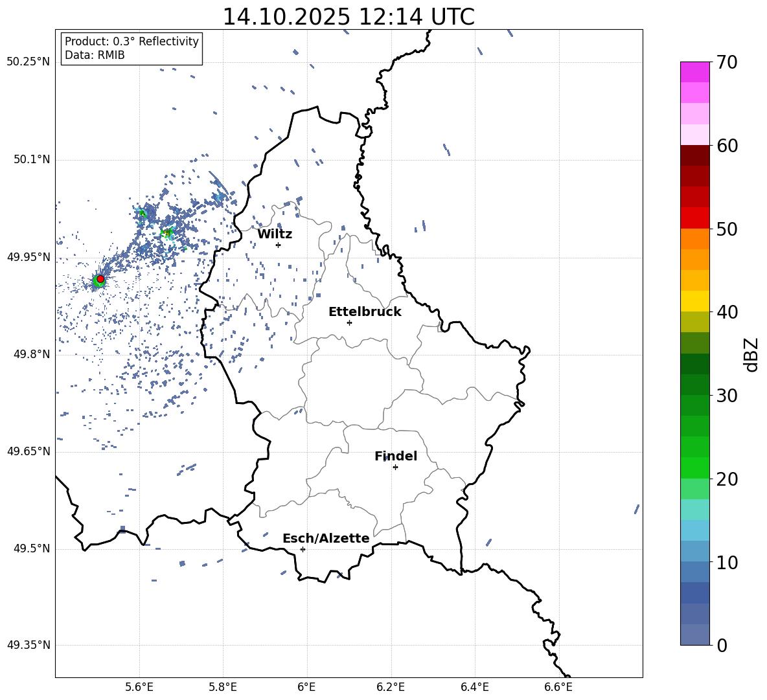Pick the dark maroon swatch just below 60
Viewport: 767px width, 700px height.
(x=695, y=155)
